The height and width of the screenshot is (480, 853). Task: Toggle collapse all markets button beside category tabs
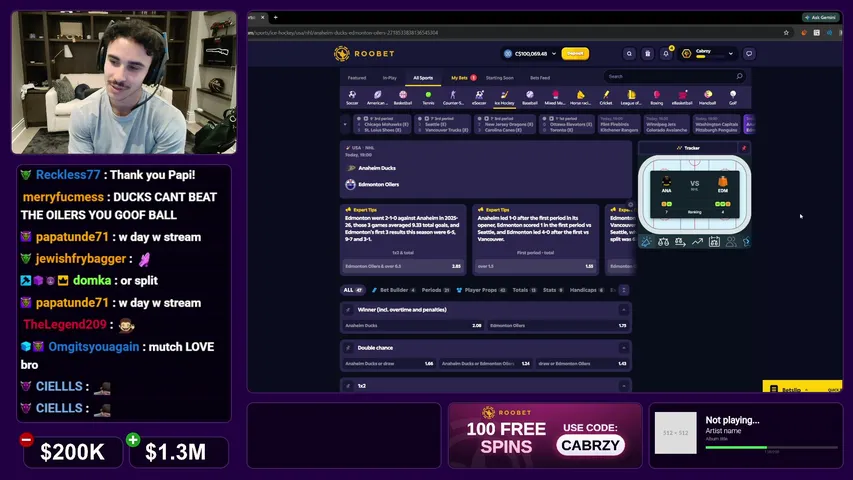pos(623,290)
